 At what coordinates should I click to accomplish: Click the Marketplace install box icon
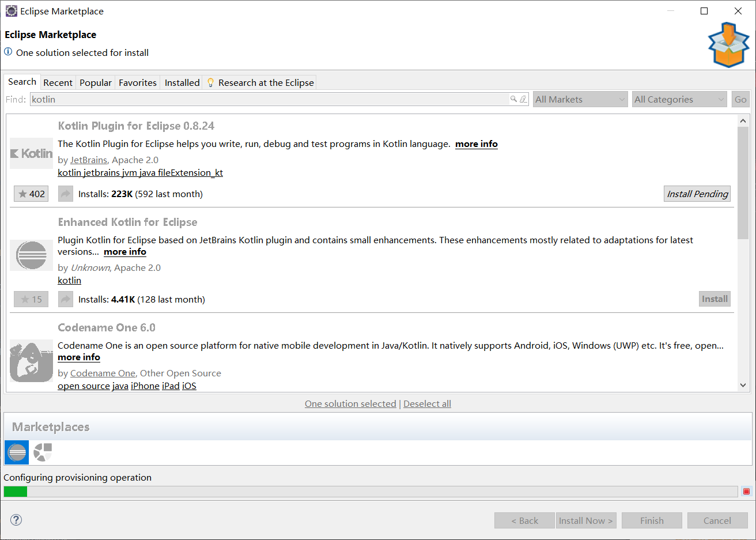[728, 45]
